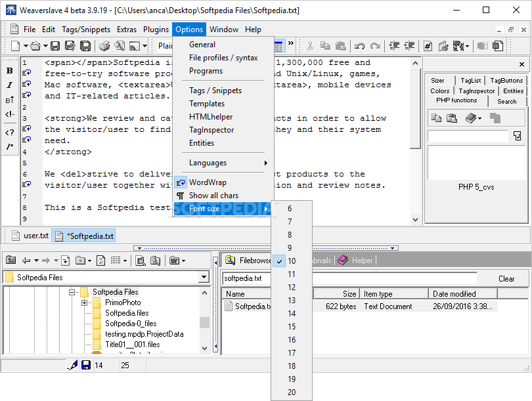Open the File menu

point(30,30)
